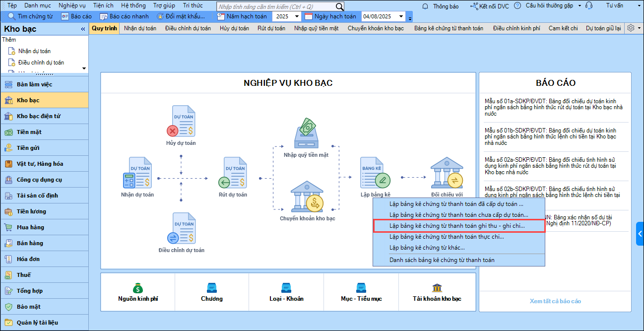Click the Đối chiếu với bank icon
Screen dimensions: 644x331
447,173
